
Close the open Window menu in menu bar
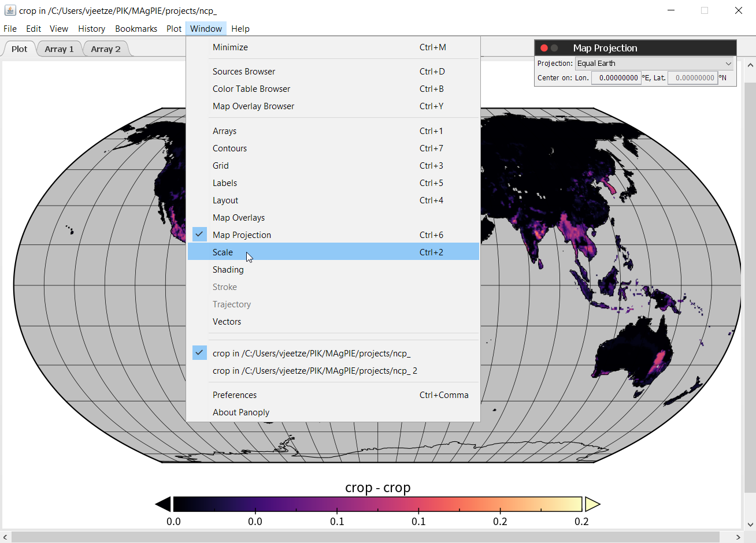(x=206, y=29)
